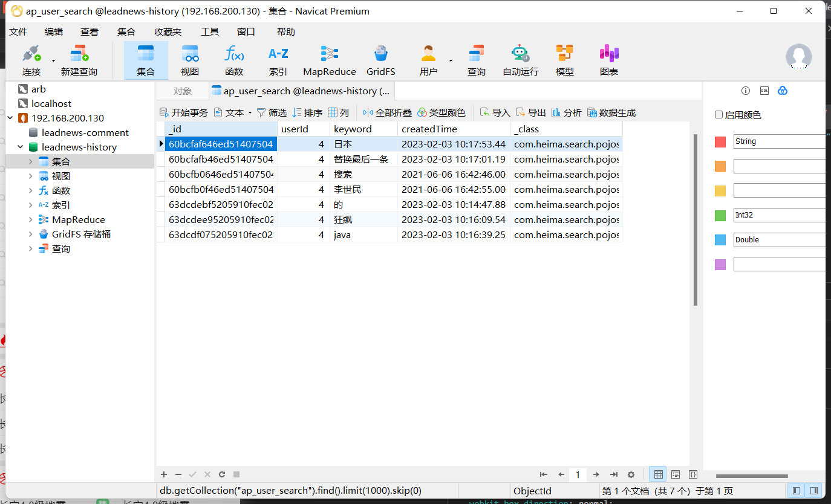Switch to grid view mode
831x504 pixels.
[659, 475]
